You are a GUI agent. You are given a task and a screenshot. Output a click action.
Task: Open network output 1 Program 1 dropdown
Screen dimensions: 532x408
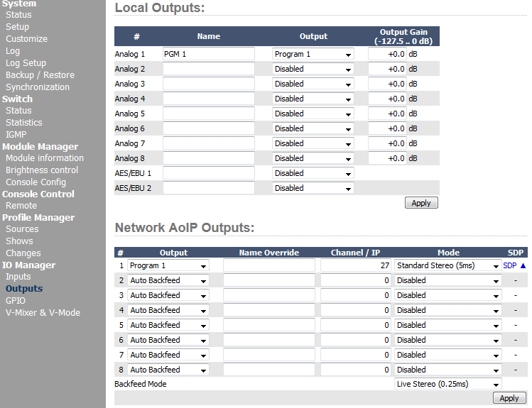[x=168, y=265]
